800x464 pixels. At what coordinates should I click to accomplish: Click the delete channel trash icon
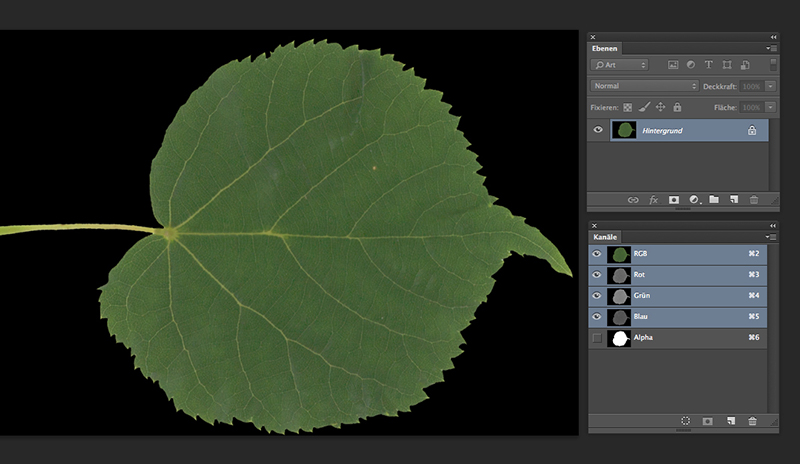coord(752,422)
